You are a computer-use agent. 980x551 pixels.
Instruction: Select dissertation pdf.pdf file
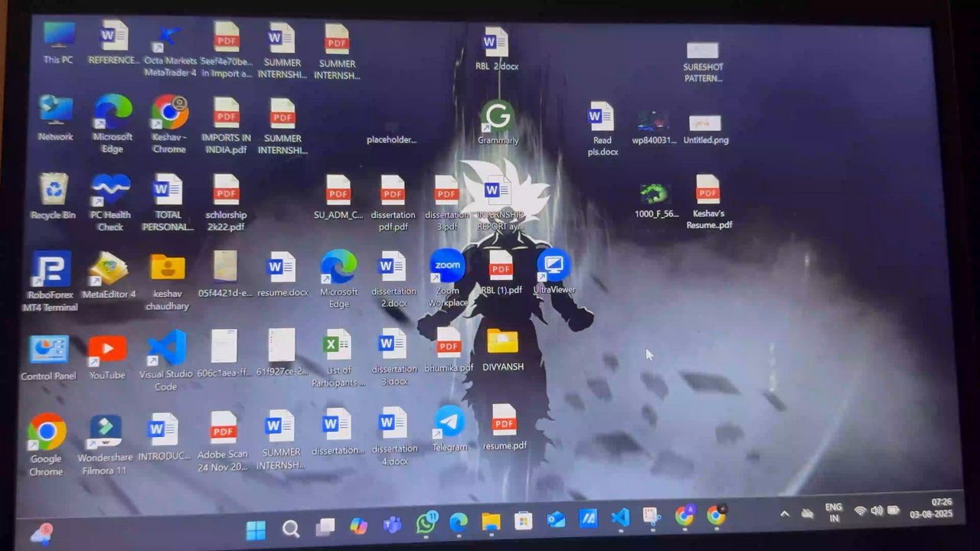(x=394, y=204)
